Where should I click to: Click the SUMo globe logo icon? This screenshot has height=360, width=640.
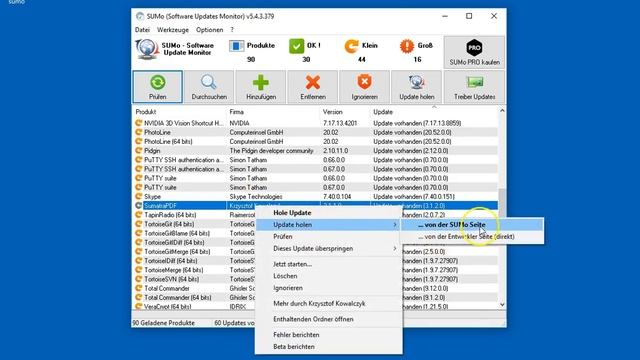click(x=147, y=49)
